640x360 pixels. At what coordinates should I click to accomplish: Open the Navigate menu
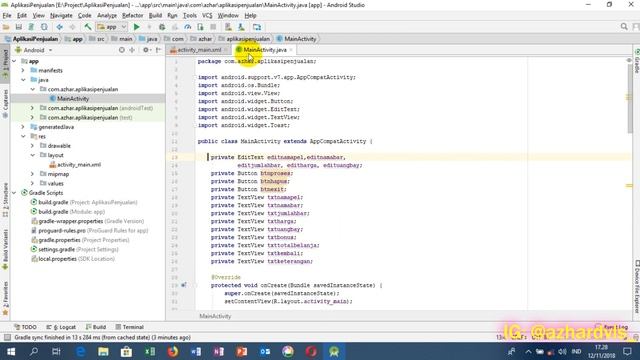pos(61,16)
